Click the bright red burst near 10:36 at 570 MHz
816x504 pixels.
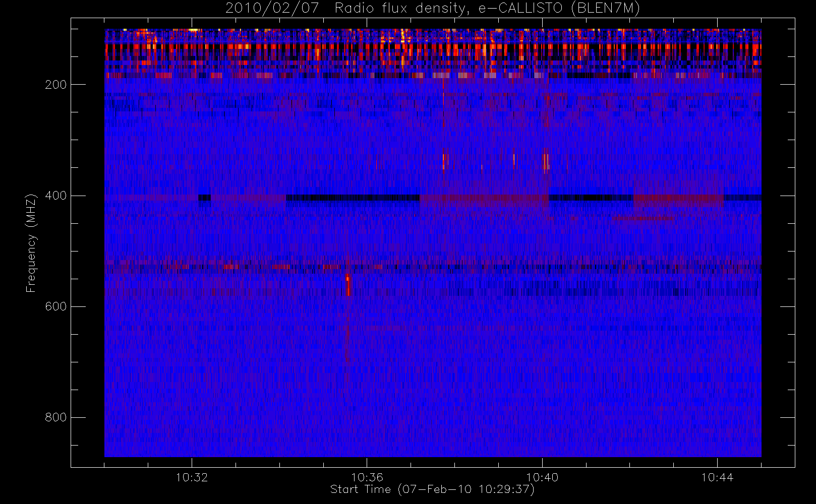pos(348,285)
